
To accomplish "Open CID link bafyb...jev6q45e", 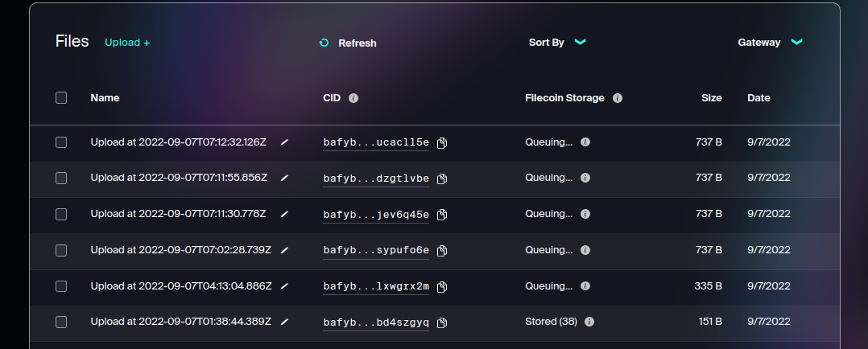I will [376, 215].
